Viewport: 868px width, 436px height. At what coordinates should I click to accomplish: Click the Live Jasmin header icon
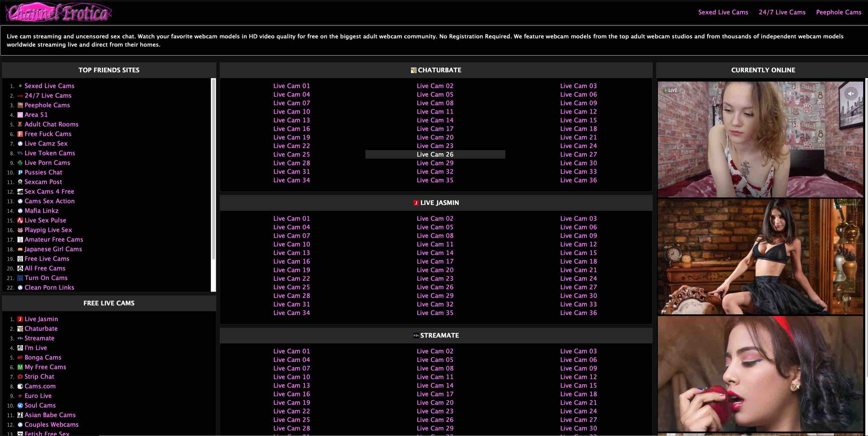pyautogui.click(x=416, y=203)
